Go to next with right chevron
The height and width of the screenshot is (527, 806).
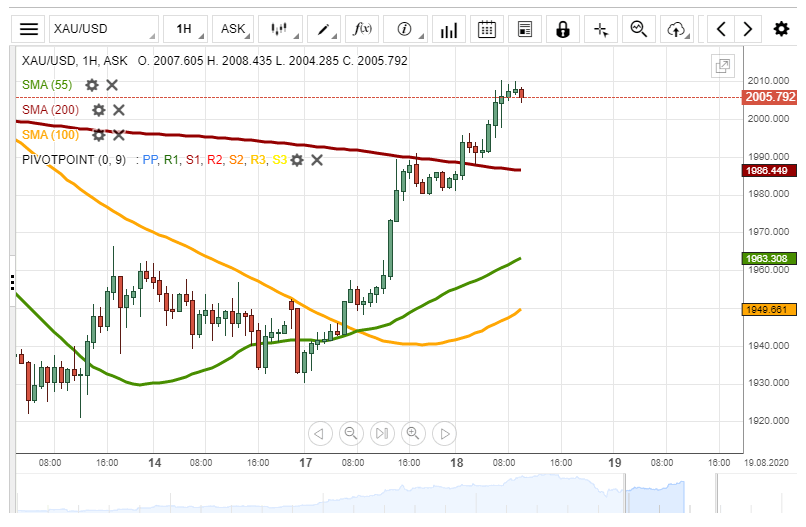pyautogui.click(x=748, y=29)
